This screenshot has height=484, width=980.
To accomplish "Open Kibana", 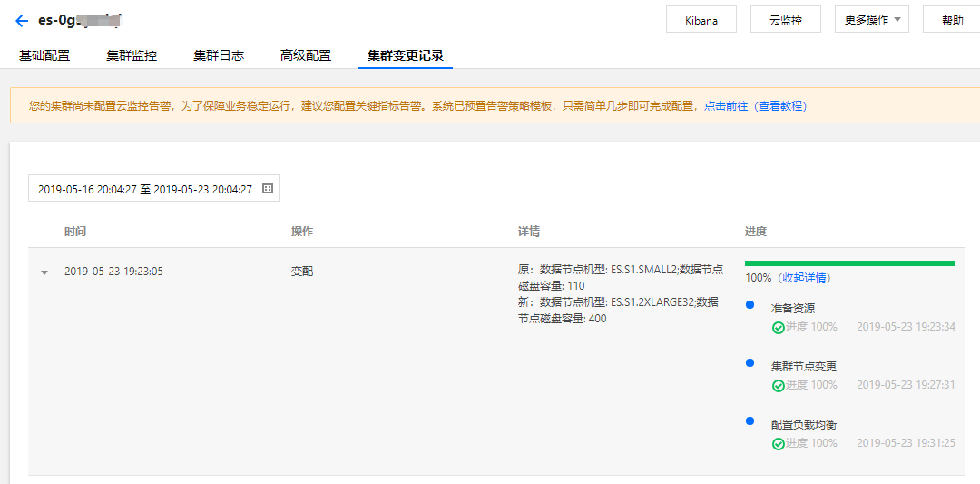I will (701, 19).
